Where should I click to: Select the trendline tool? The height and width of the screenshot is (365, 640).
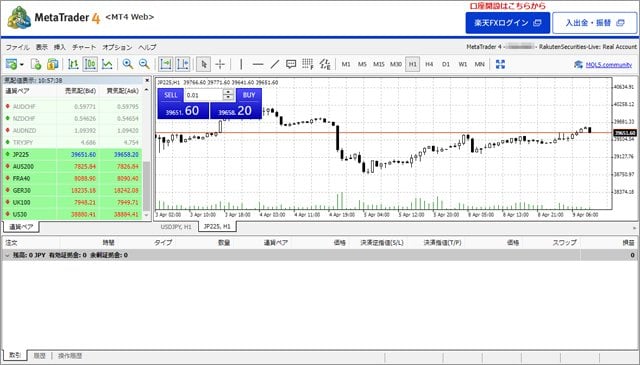click(275, 64)
